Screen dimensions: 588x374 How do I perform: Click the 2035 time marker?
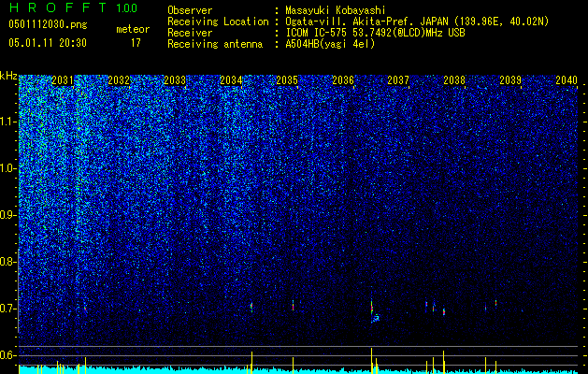(287, 80)
